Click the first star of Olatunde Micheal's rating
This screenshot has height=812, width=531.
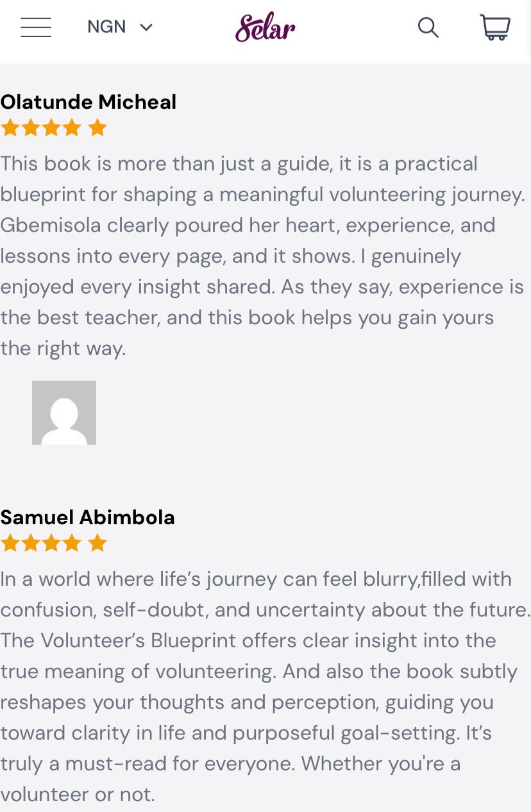click(10, 128)
